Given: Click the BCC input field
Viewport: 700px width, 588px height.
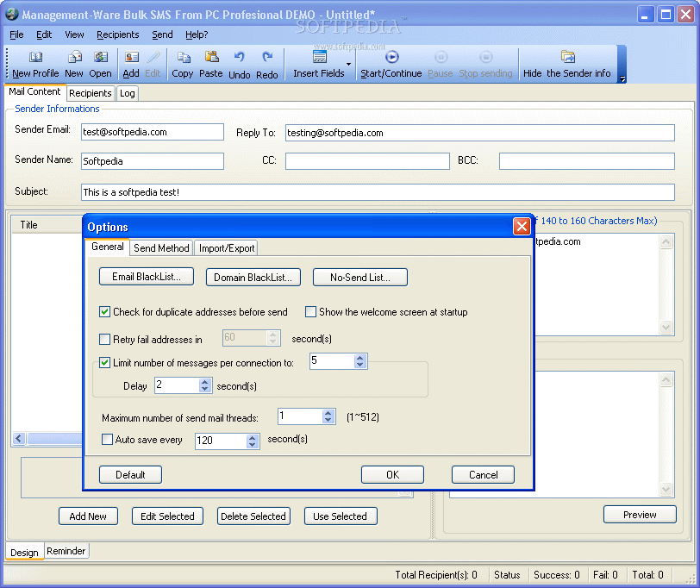Looking at the screenshot, I should point(586,161).
